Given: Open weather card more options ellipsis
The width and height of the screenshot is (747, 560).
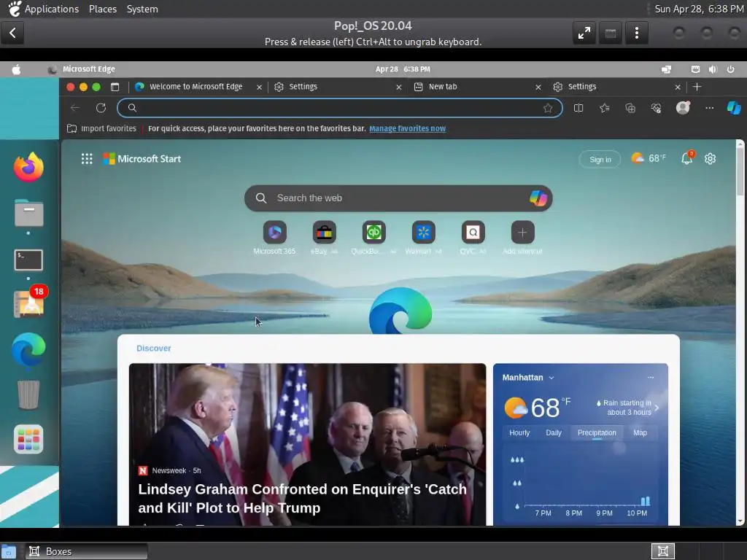Looking at the screenshot, I should point(651,378).
